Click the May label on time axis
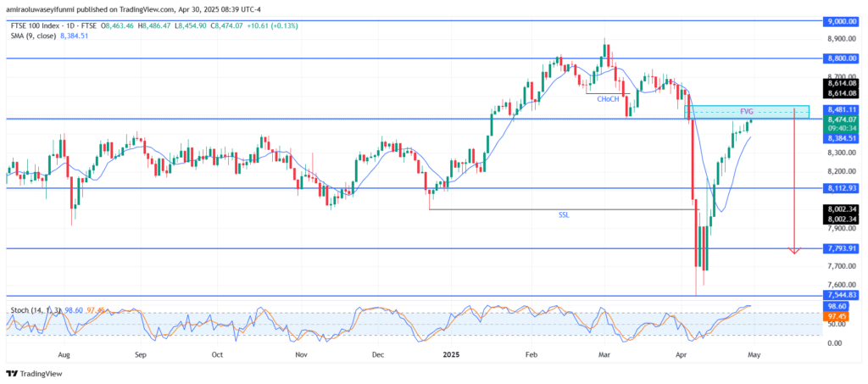The height and width of the screenshot is (384, 868). click(755, 354)
